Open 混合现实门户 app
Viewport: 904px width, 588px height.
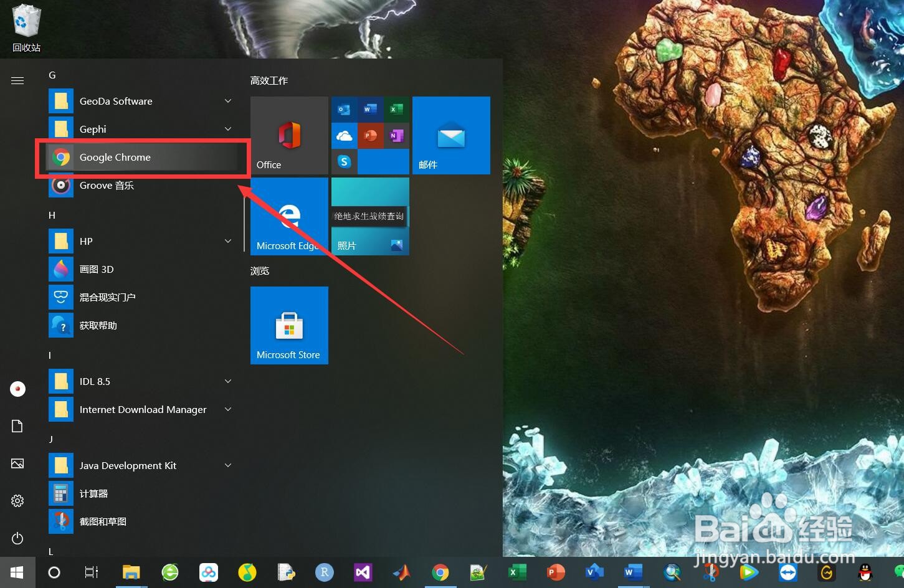[x=142, y=297]
